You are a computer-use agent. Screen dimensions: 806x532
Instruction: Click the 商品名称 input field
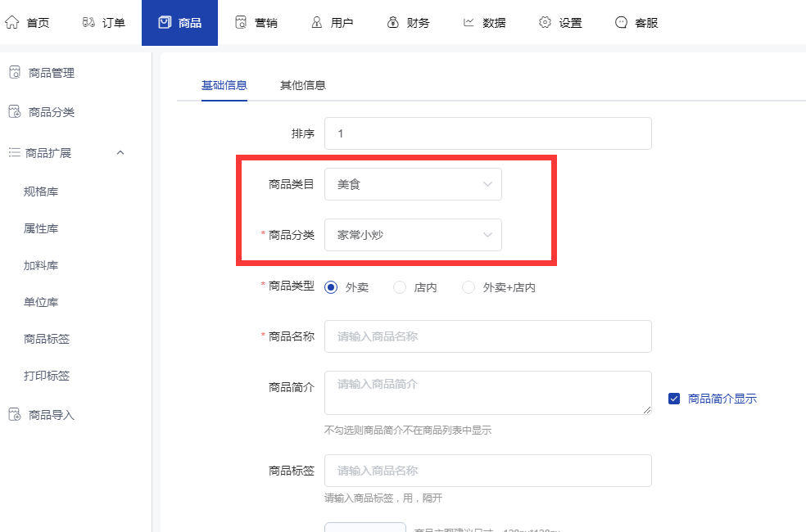(x=488, y=336)
